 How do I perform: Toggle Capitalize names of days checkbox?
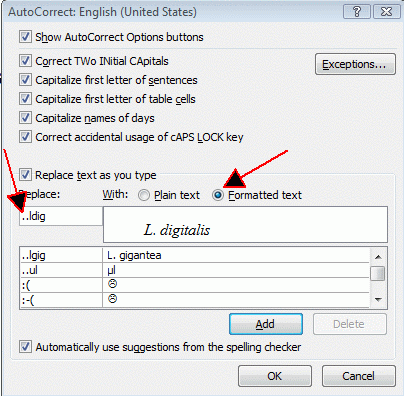click(x=25, y=118)
